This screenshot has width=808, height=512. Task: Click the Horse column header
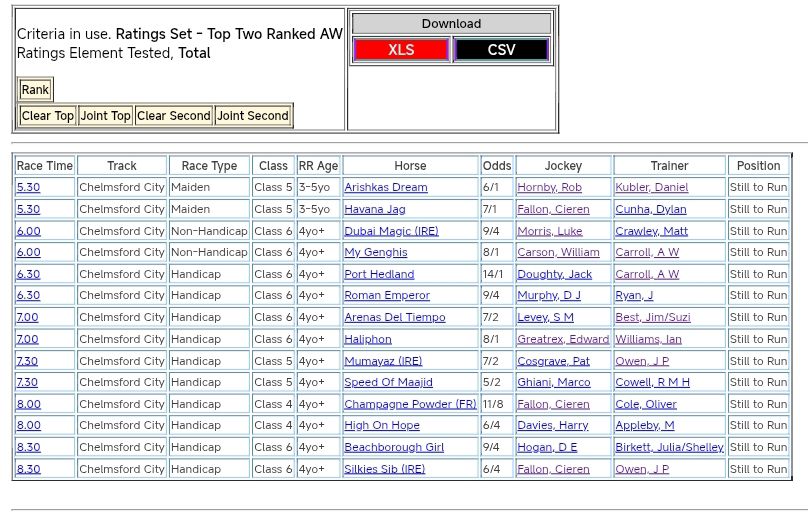click(410, 166)
